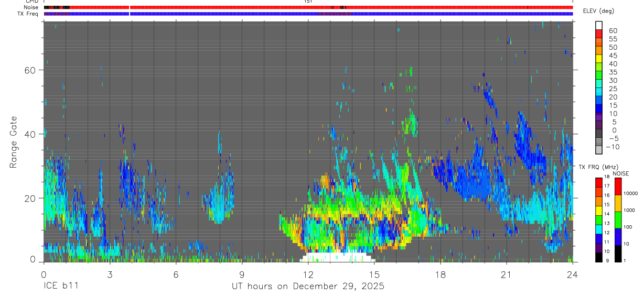The width and height of the screenshot is (644, 297).
Task: Click the white top segment of elevation colorbar
Action: pos(599,25)
